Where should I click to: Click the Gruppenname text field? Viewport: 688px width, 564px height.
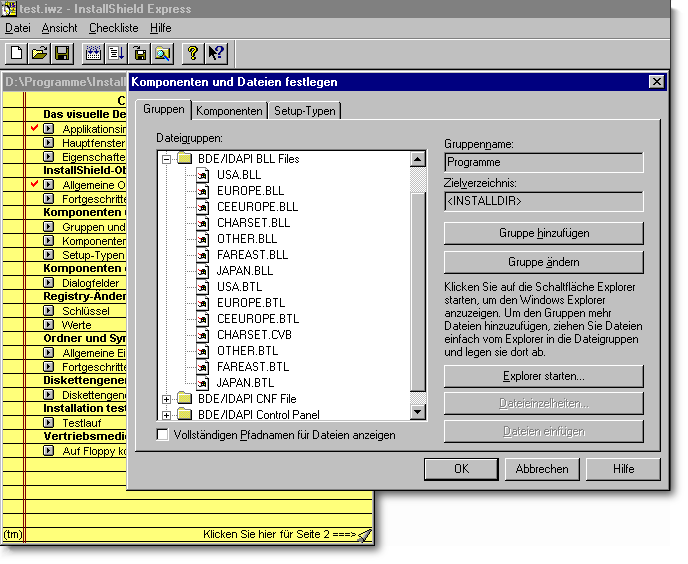(x=543, y=162)
